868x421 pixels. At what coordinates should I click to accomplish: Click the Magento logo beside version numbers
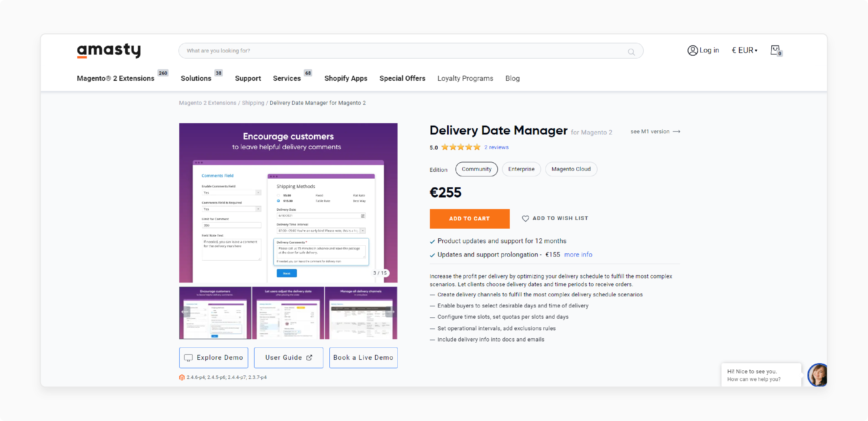182,378
